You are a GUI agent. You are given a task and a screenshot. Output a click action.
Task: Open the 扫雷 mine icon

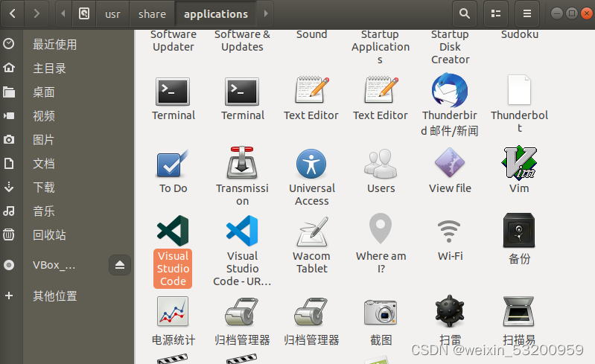tap(450, 311)
